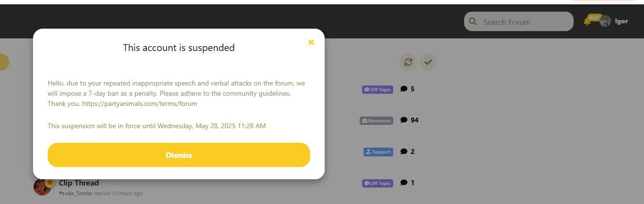This screenshot has height=204, width=644.
Task: Click the comment icon showing 94 replies
Action: point(404,120)
